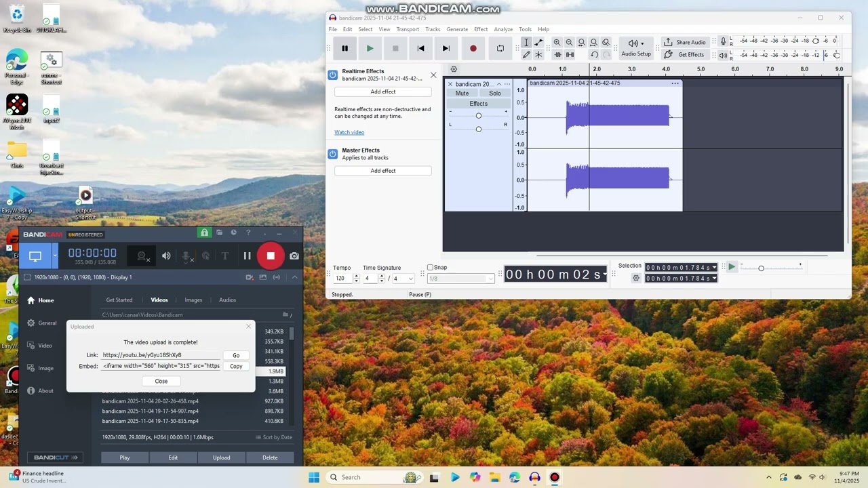Enable the Snap checkbox

(x=430, y=267)
